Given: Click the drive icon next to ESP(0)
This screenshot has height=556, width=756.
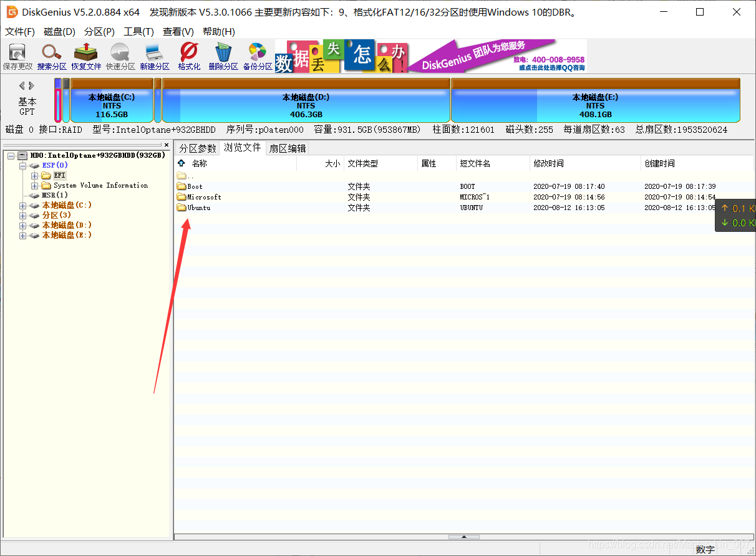Looking at the screenshot, I should point(35,165).
